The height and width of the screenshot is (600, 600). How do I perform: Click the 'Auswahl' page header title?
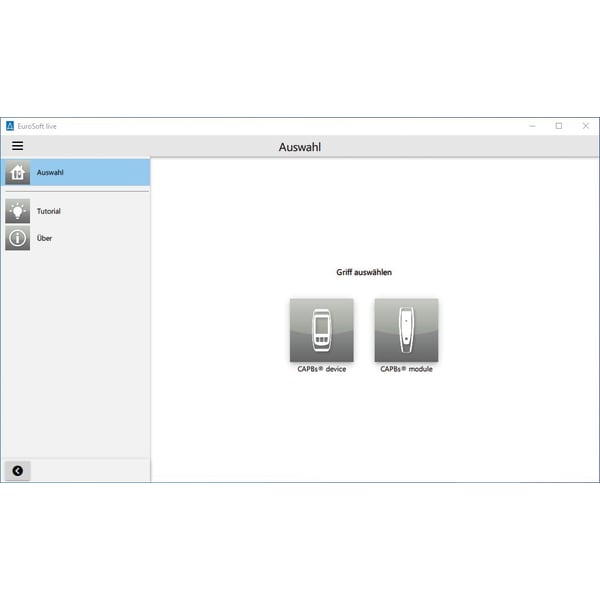(x=300, y=147)
